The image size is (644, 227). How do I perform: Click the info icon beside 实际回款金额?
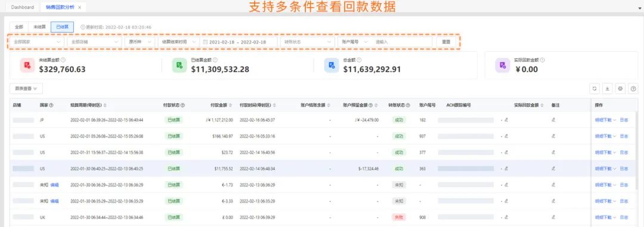click(542, 60)
